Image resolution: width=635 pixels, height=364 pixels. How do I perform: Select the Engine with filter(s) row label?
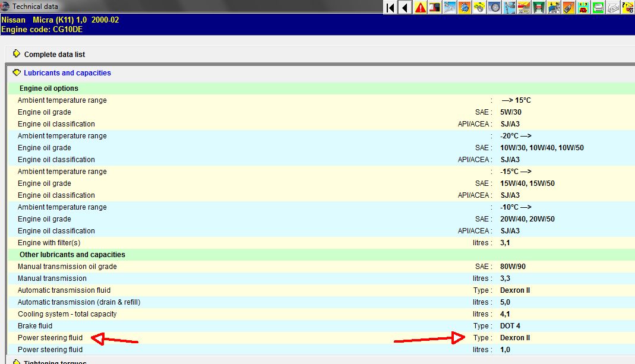tap(49, 243)
